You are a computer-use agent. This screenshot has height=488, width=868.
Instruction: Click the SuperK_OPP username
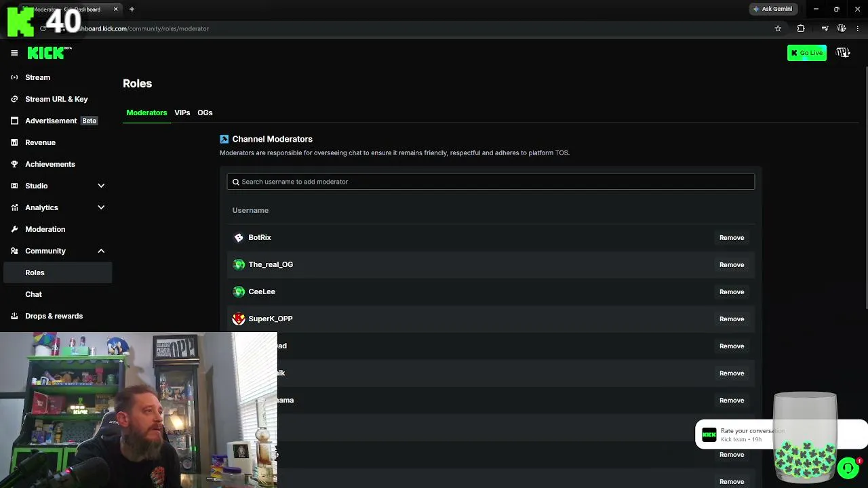(271, 319)
